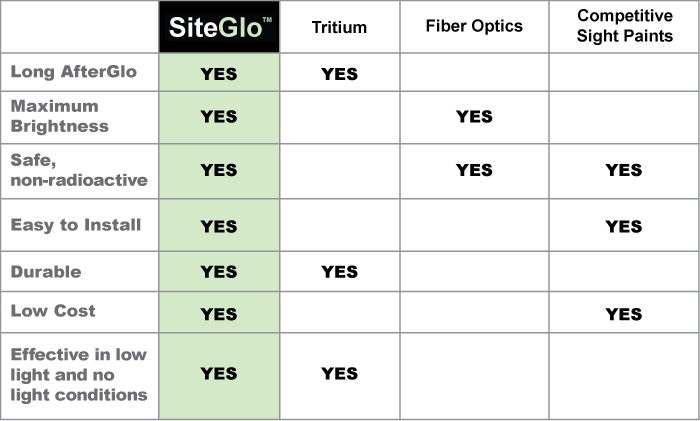Screen dimensions: 700x421
Task: Click SiteGlo green cell in Easy to Install
Action: tap(219, 225)
